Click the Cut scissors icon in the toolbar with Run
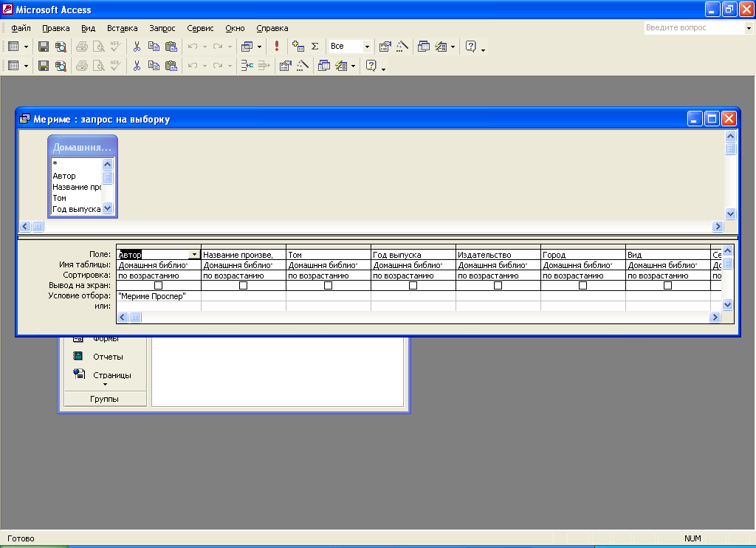Viewport: 756px width, 548px height. (x=137, y=47)
